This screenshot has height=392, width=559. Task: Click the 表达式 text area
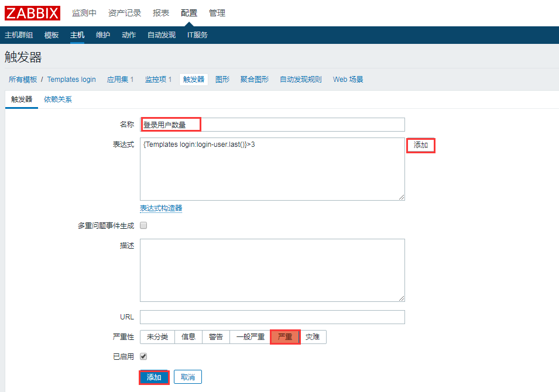click(272, 169)
